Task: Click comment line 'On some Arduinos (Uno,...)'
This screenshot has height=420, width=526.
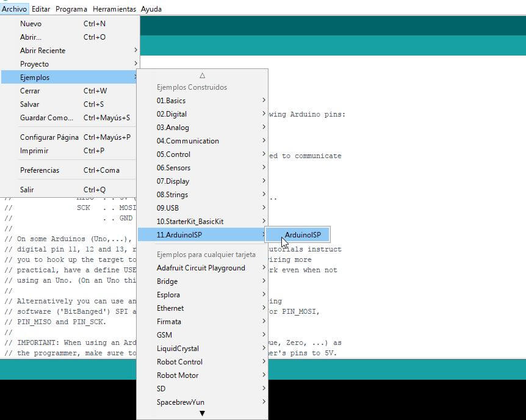Action: coord(68,239)
